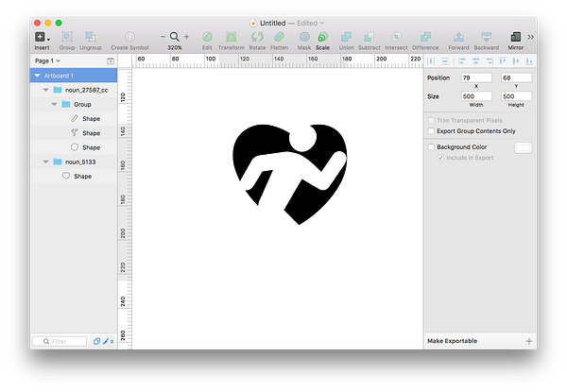This screenshot has height=392, width=567.
Task: Move layer Forward
Action: coord(458,37)
